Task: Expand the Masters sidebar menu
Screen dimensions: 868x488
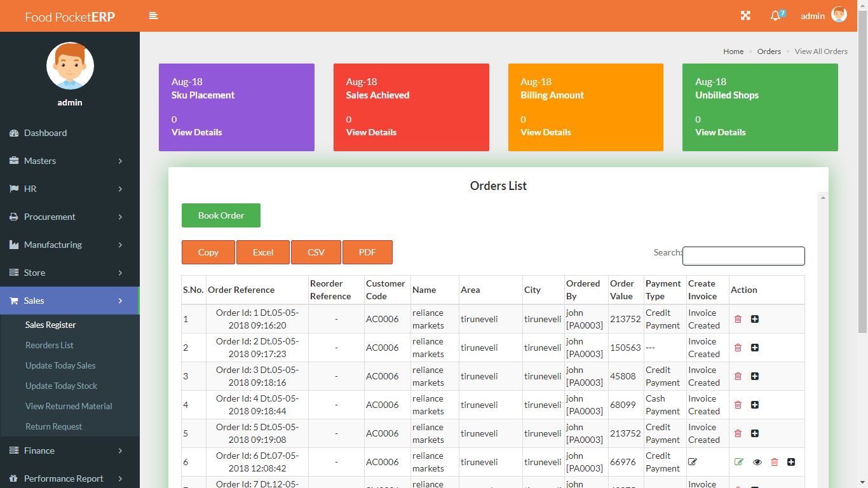Action: click(x=69, y=161)
